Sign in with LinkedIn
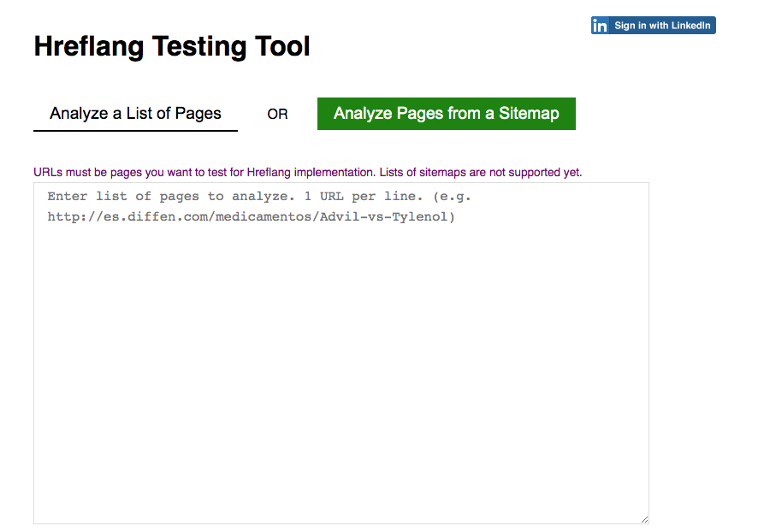The image size is (764, 532). (x=654, y=26)
